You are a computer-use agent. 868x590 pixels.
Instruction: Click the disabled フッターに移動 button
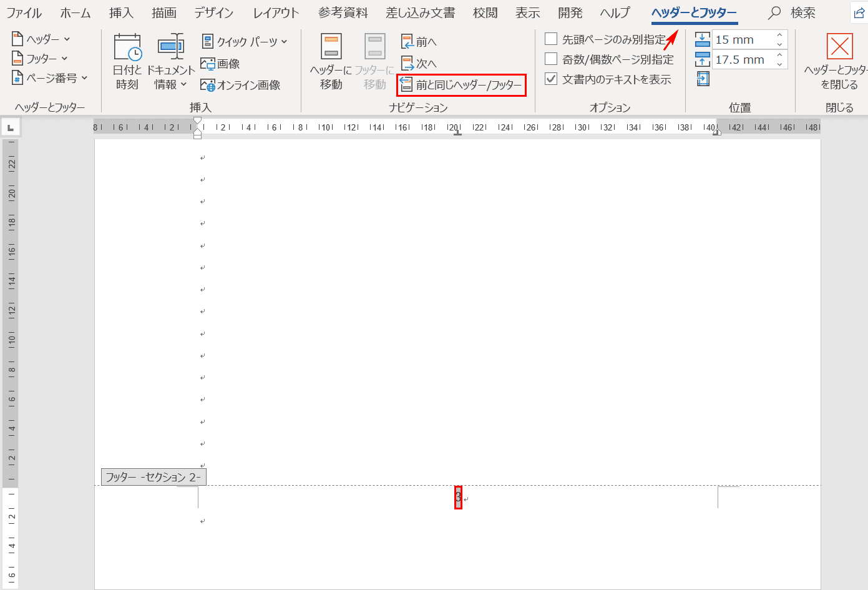point(375,61)
